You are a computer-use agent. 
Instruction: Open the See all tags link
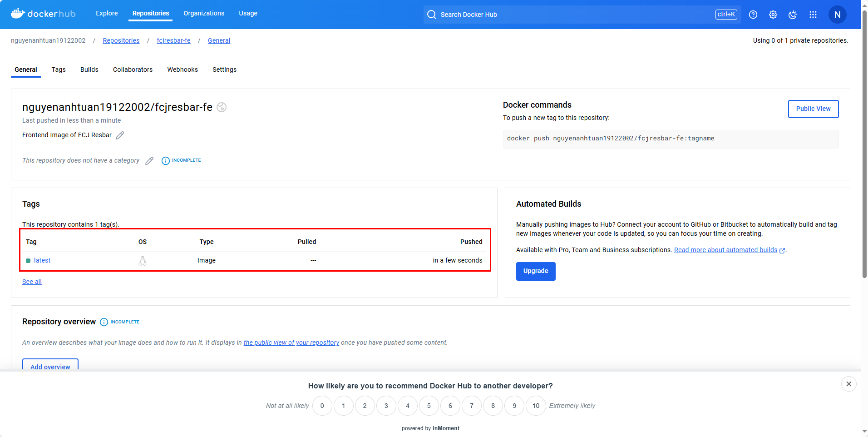pos(32,282)
